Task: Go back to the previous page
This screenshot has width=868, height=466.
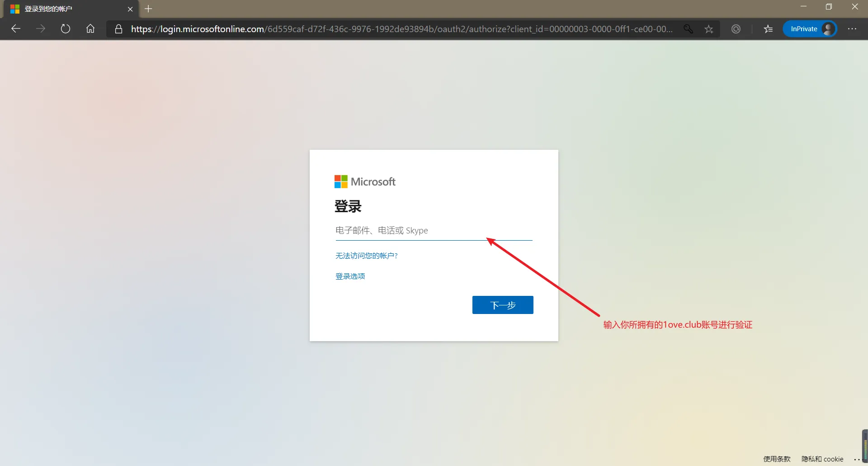Action: pyautogui.click(x=16, y=29)
